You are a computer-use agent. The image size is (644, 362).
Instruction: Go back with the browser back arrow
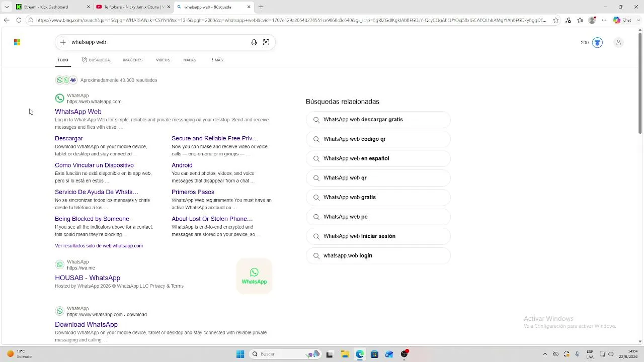coord(7,20)
